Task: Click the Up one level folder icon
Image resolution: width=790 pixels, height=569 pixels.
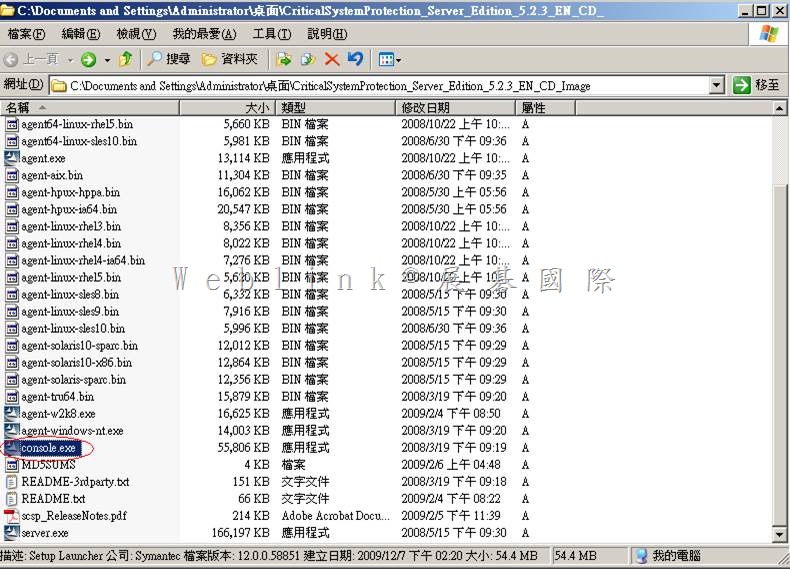Action: click(x=126, y=60)
